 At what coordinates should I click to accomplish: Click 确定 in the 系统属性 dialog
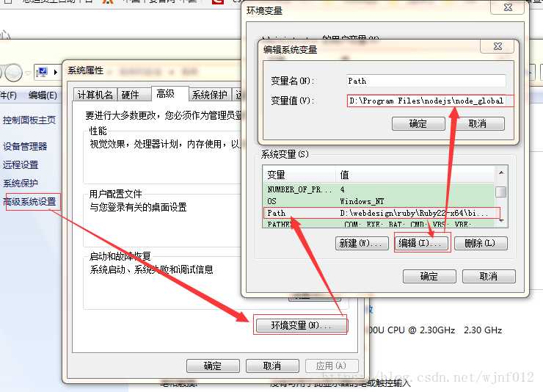click(x=213, y=366)
